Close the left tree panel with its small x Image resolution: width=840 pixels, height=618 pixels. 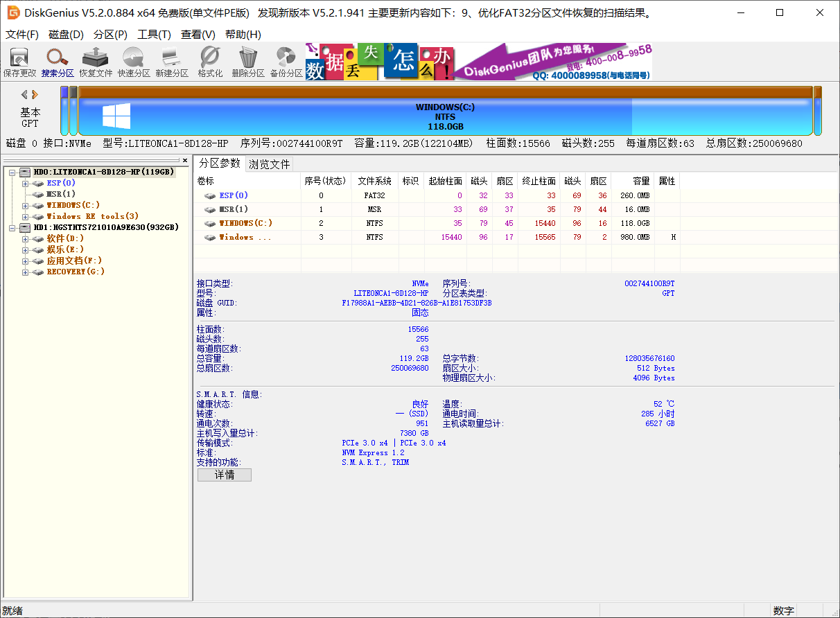[x=185, y=160]
